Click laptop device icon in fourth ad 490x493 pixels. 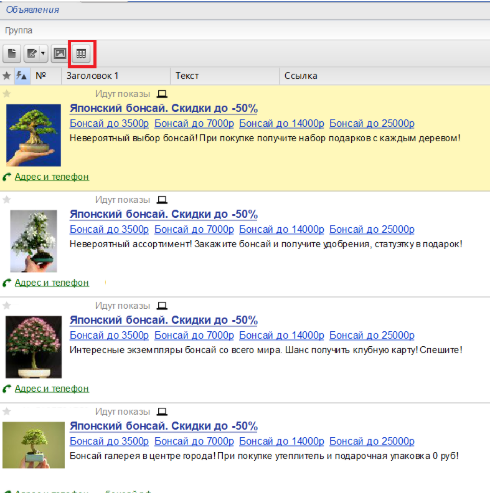coord(162,412)
